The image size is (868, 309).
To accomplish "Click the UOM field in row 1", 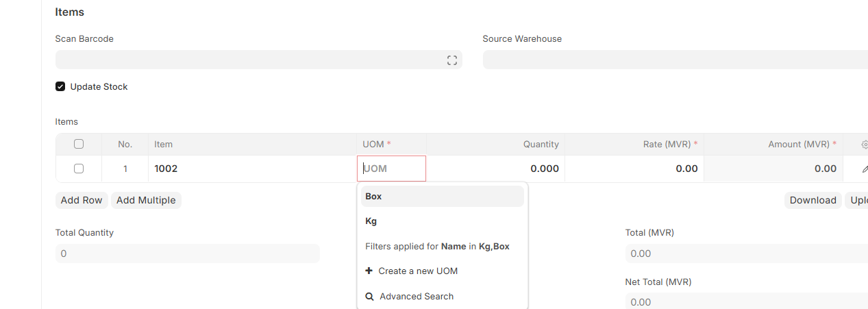I will [392, 169].
